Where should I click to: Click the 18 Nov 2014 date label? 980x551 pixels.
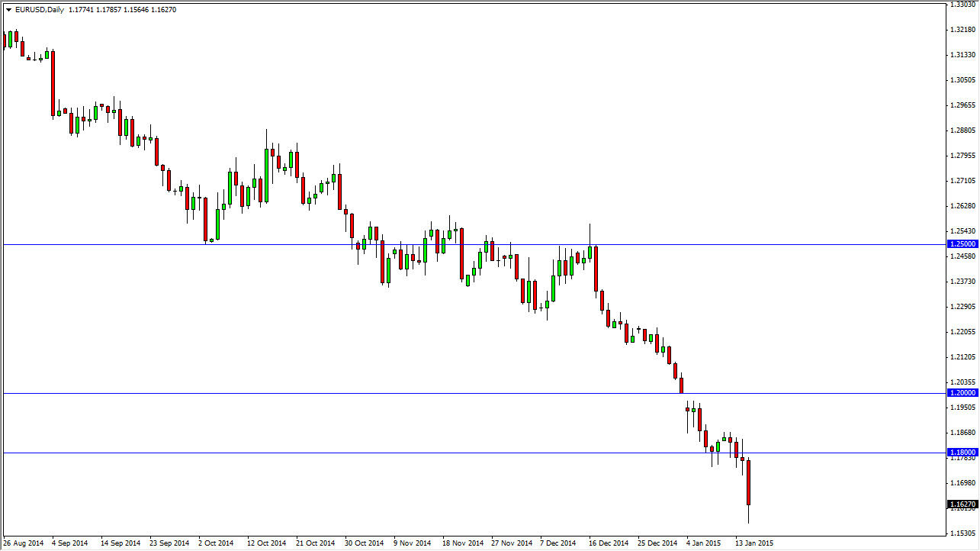click(x=463, y=543)
